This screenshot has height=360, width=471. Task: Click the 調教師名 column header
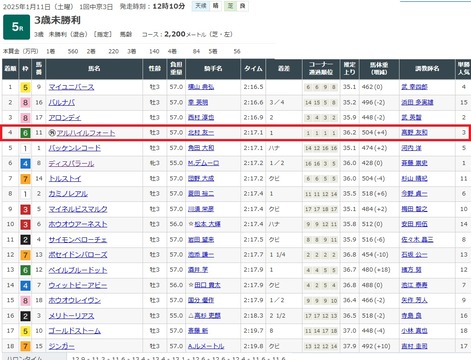(x=427, y=69)
